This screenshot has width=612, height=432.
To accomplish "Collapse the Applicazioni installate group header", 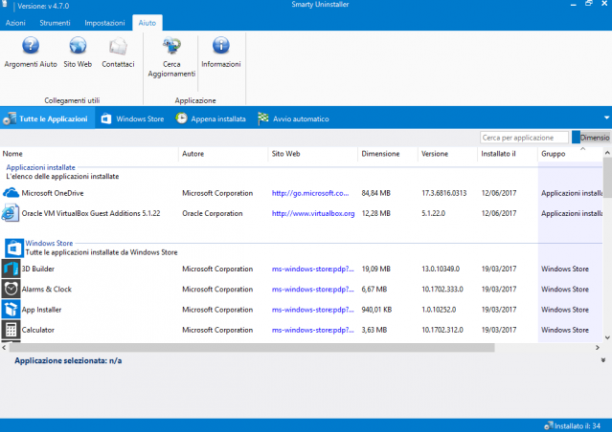I will click(x=41, y=167).
